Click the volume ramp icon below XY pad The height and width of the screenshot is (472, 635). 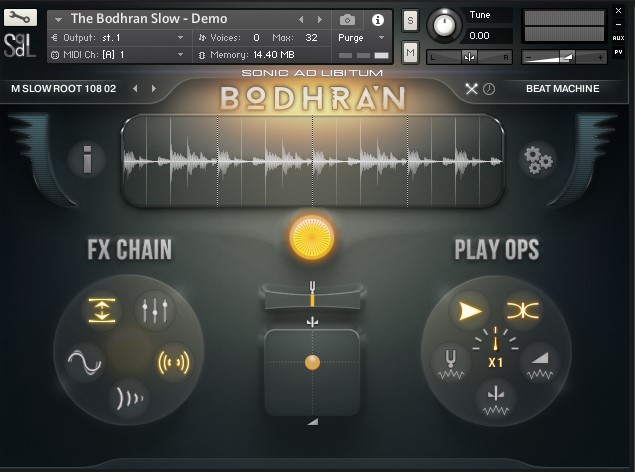pyautogui.click(x=313, y=422)
